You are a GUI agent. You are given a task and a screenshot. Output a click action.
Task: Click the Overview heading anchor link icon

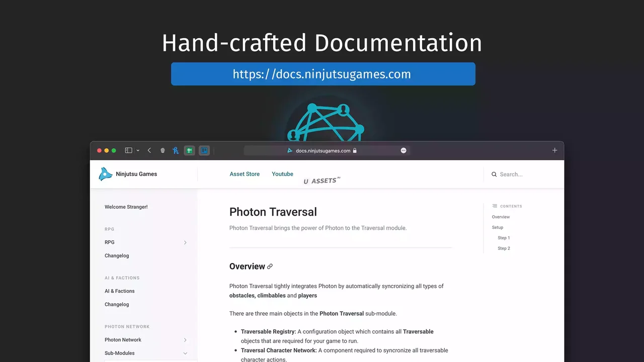[270, 266]
